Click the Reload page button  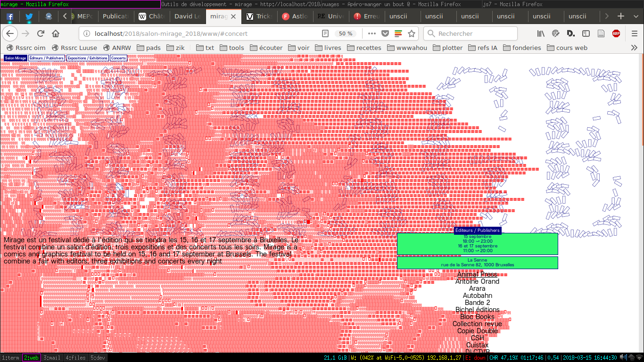41,33
